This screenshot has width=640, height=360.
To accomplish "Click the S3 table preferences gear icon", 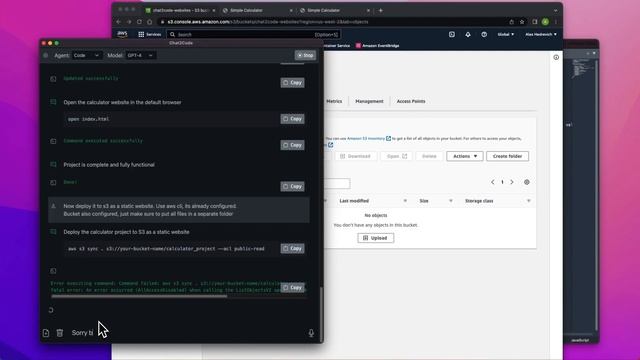I will pyautogui.click(x=527, y=182).
